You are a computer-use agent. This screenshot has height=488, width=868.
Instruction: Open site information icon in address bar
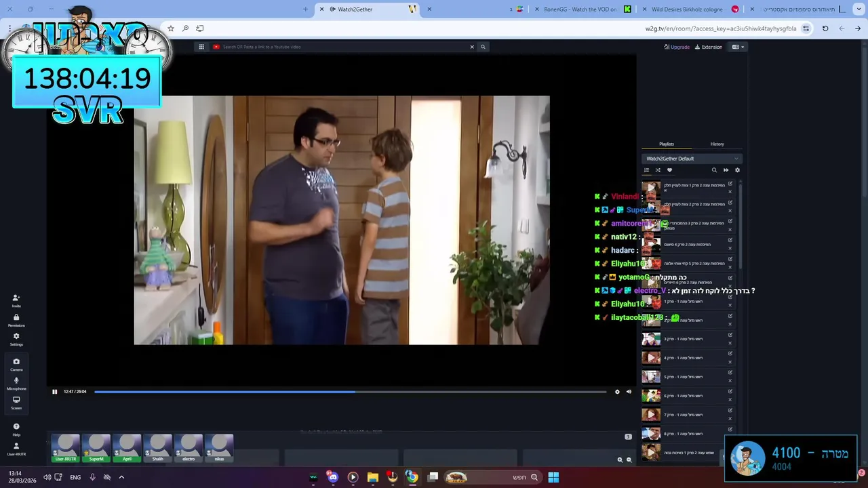tap(806, 28)
